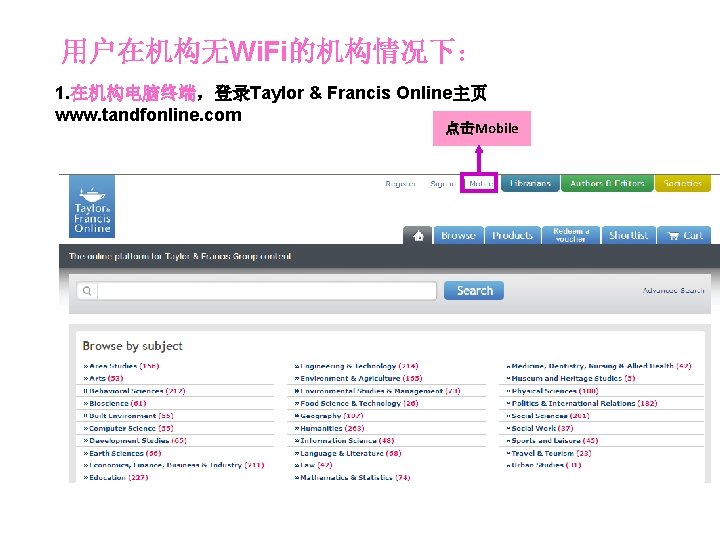The image size is (720, 540).
Task: Browse Education (227) subject
Action: click(x=116, y=478)
